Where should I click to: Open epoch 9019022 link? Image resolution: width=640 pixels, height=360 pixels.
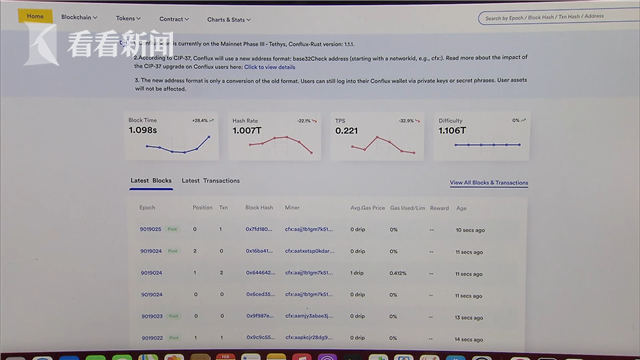[152, 338]
